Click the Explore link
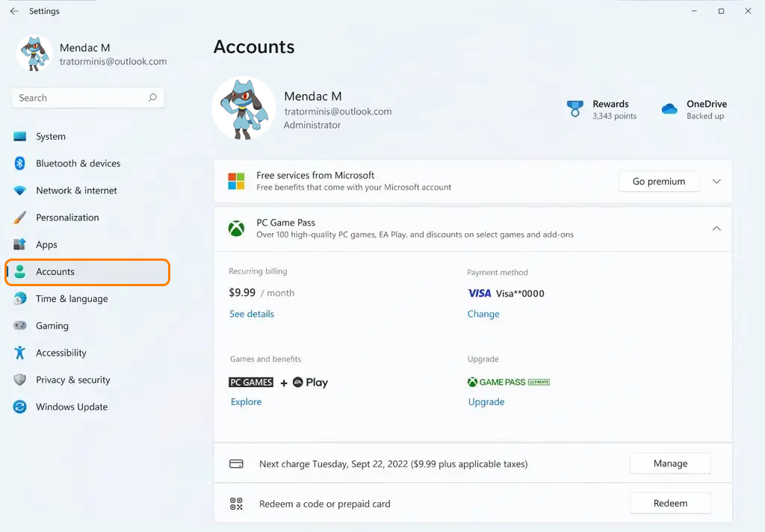The image size is (765, 532). [246, 402]
